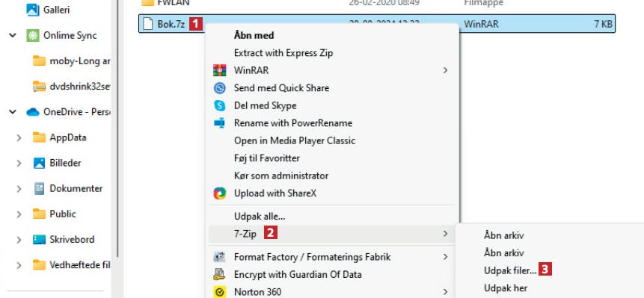Select Udpak alle... menu entry

(x=260, y=216)
